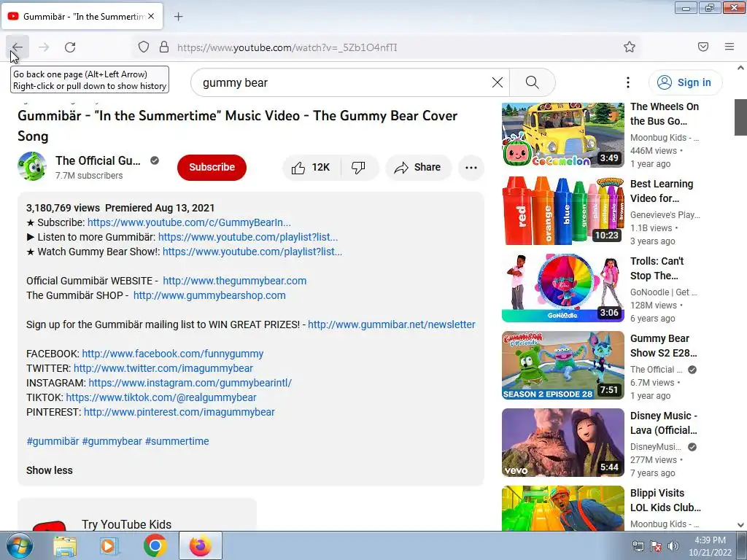Open Blippi Visits LOL Kids Club thumbnail
This screenshot has width=747, height=560.
click(562, 508)
